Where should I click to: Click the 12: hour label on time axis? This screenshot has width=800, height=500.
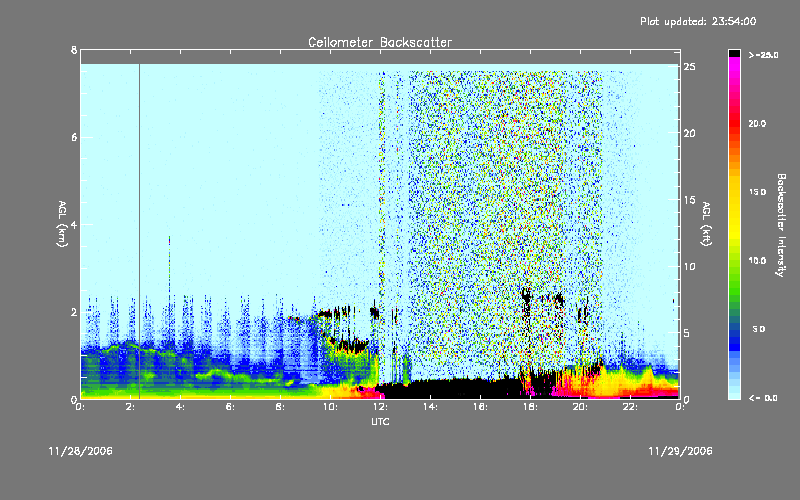380,407
